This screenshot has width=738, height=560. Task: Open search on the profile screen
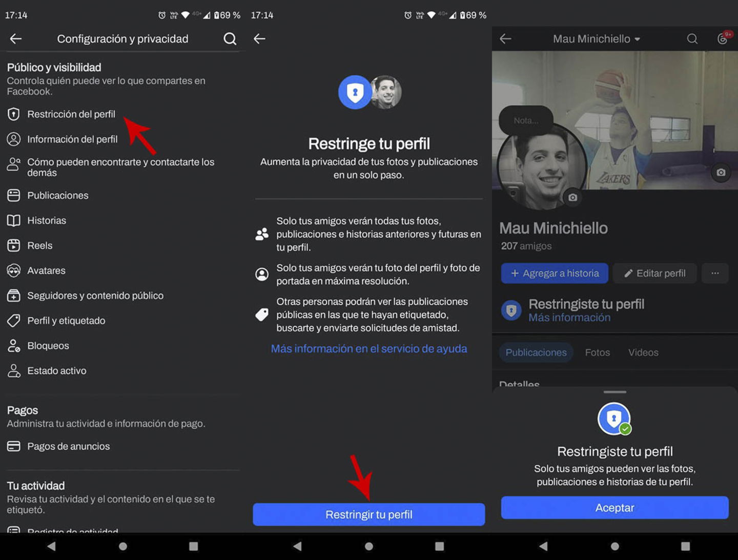tap(692, 38)
